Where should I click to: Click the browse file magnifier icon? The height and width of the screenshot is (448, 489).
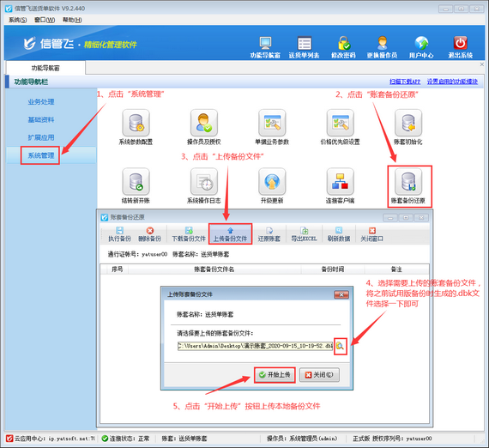pyautogui.click(x=340, y=346)
